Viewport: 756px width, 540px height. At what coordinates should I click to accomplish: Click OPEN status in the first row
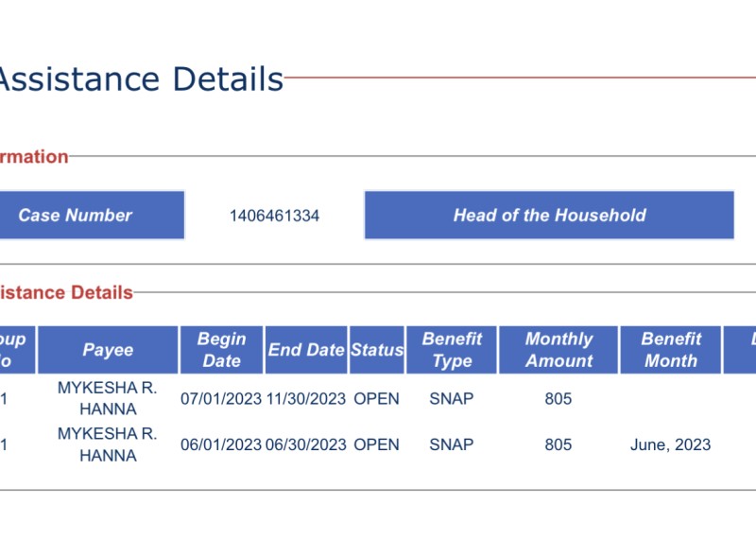click(376, 399)
